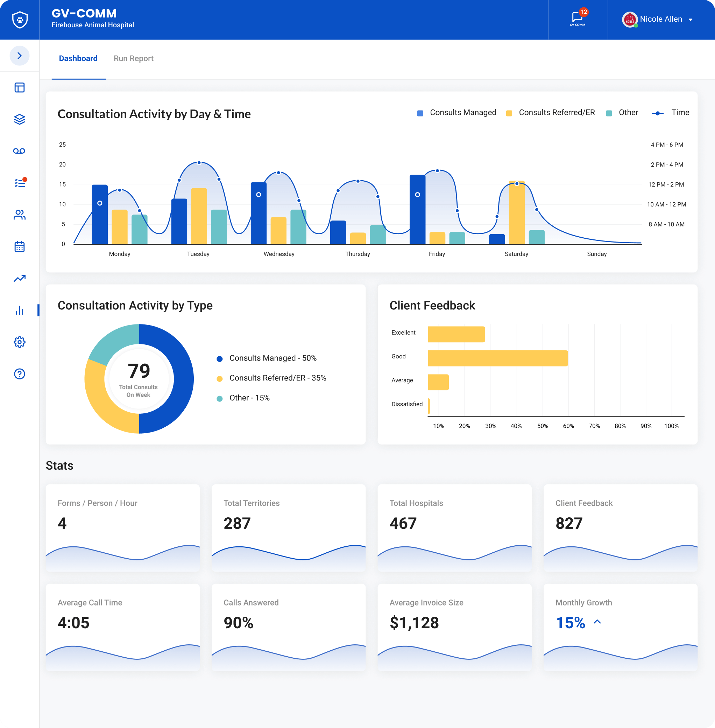
Task: Open the settings gear sidebar icon
Action: pyautogui.click(x=20, y=342)
